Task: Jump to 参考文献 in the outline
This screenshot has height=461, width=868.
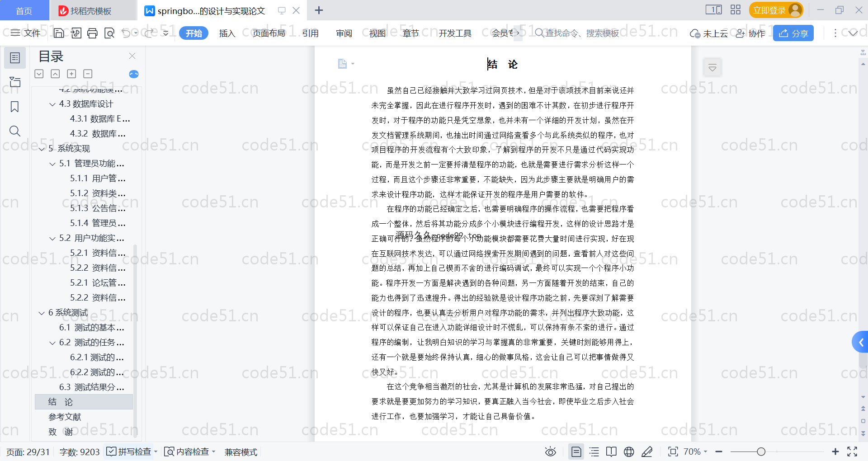Action: click(x=65, y=417)
